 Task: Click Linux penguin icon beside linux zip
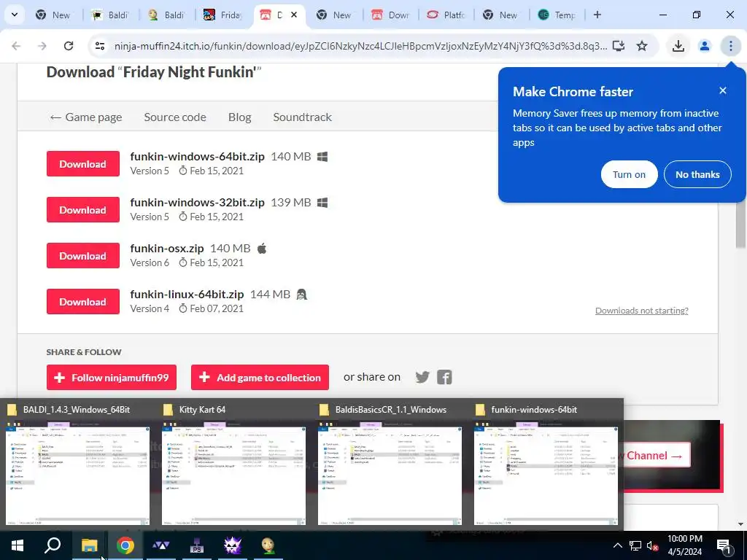point(301,295)
